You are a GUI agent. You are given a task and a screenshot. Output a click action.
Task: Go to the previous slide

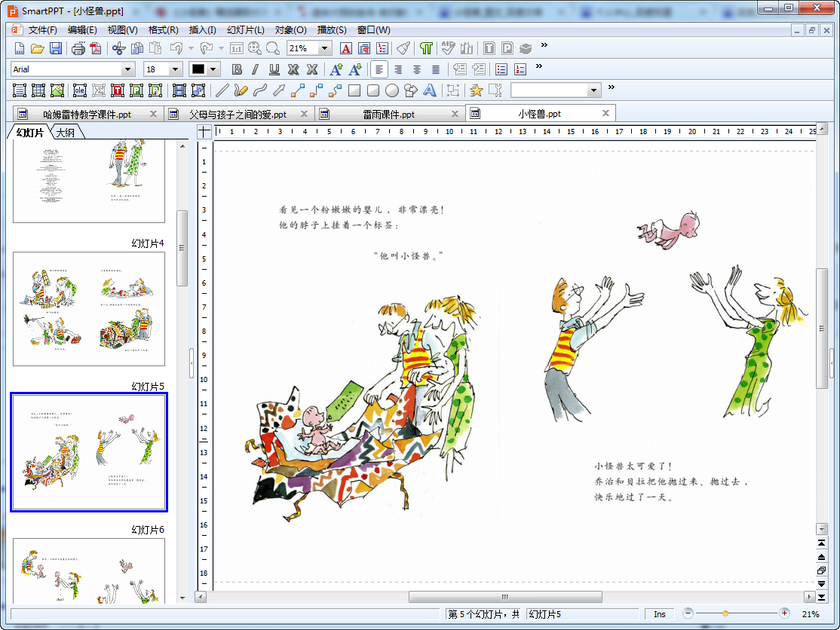pos(821,557)
